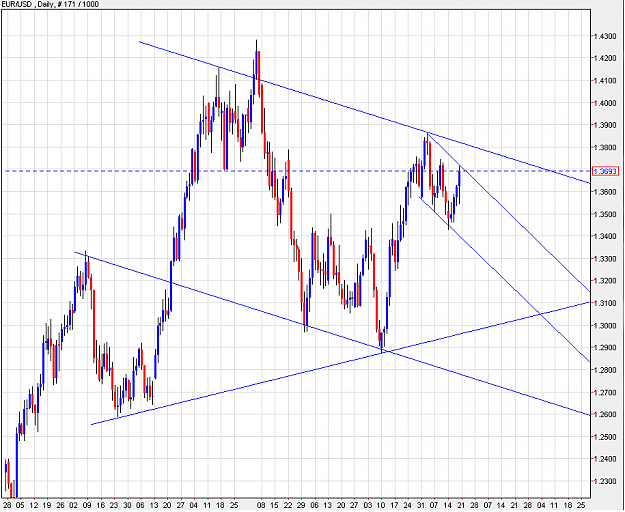Click the 1.4000 price axis label
The height and width of the screenshot is (512, 625).
point(605,103)
